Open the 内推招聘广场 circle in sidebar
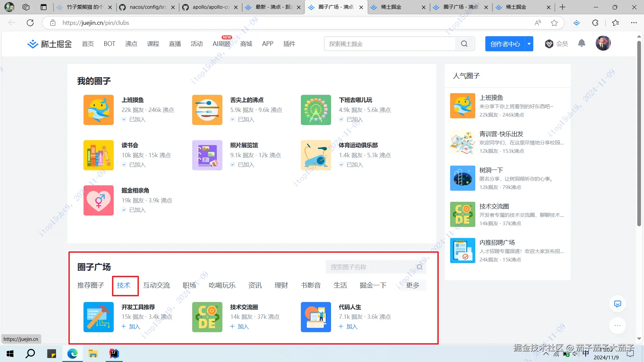 [x=498, y=242]
